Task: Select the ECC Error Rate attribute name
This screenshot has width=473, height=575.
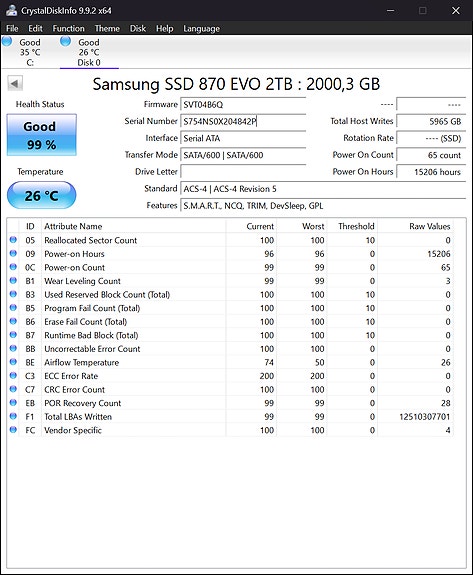Action: (71, 376)
